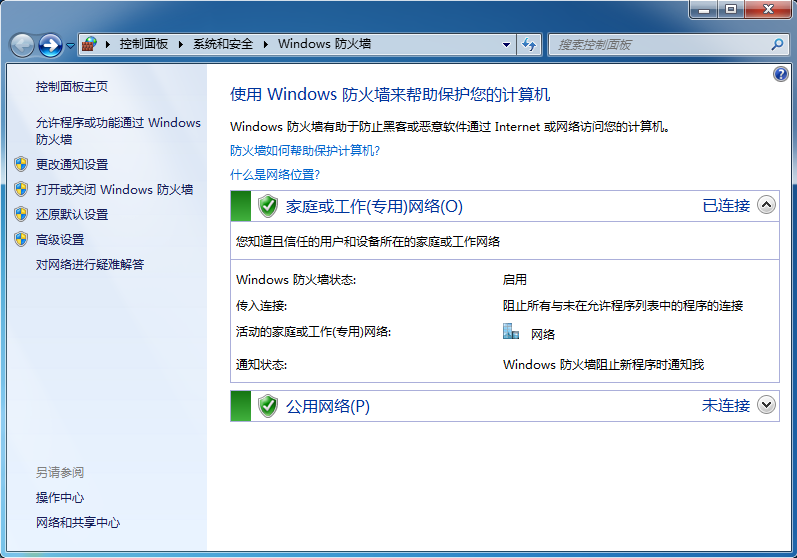Expand the 公用网络 section
The width and height of the screenshot is (797, 558).
click(x=767, y=405)
